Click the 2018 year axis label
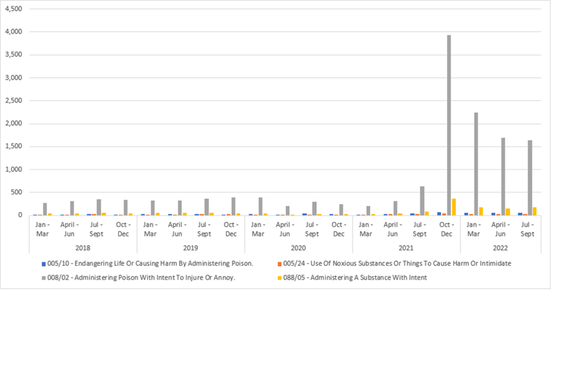 click(83, 248)
